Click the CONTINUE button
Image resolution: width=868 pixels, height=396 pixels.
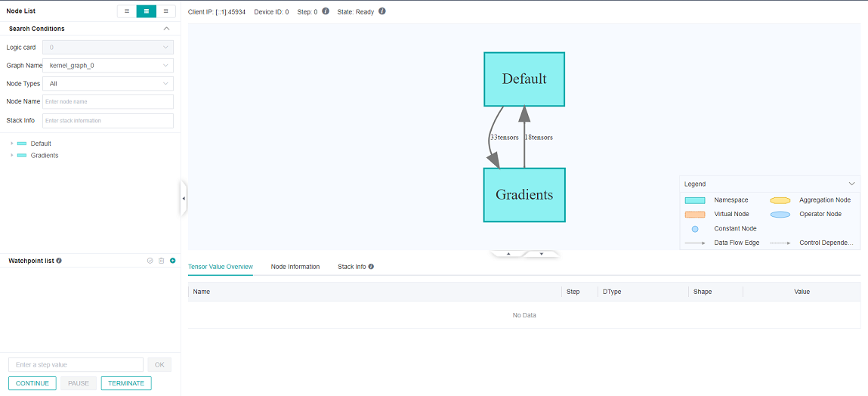32,383
